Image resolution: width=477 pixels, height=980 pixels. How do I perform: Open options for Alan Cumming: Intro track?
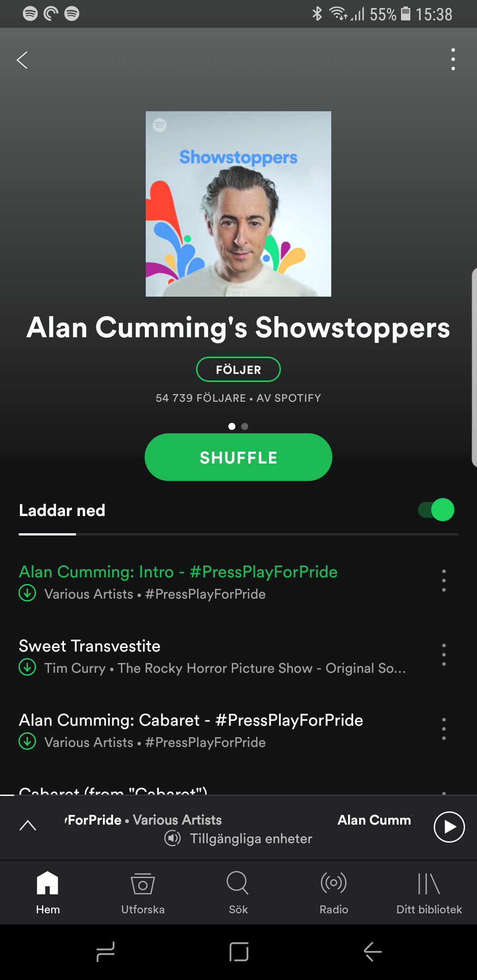coord(444,580)
